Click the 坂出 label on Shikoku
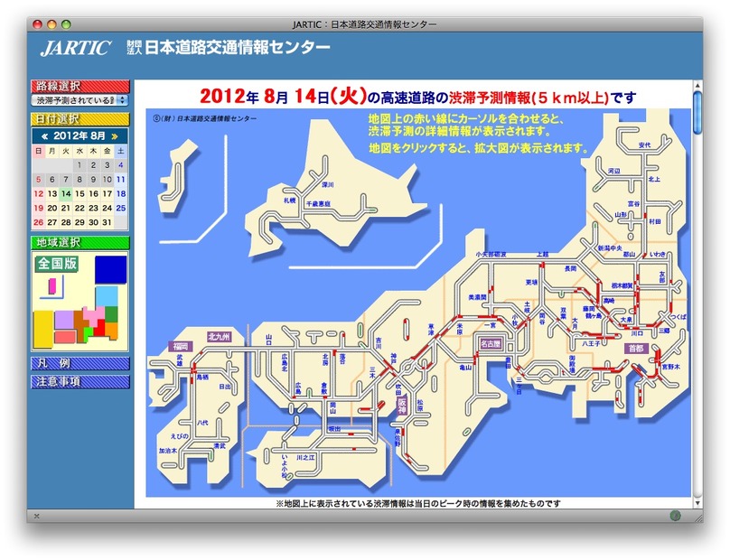730x560 pixels. tap(334, 429)
